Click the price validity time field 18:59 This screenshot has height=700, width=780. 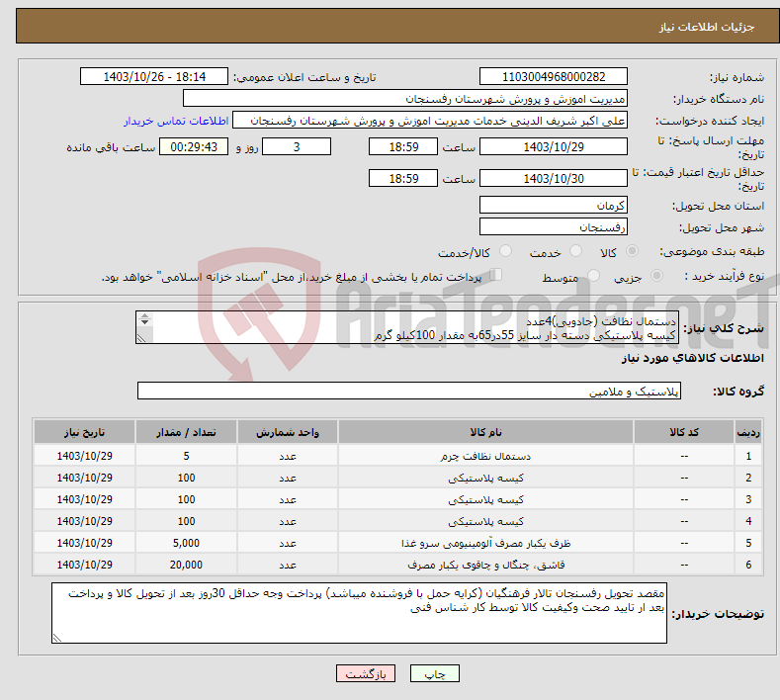click(x=403, y=178)
